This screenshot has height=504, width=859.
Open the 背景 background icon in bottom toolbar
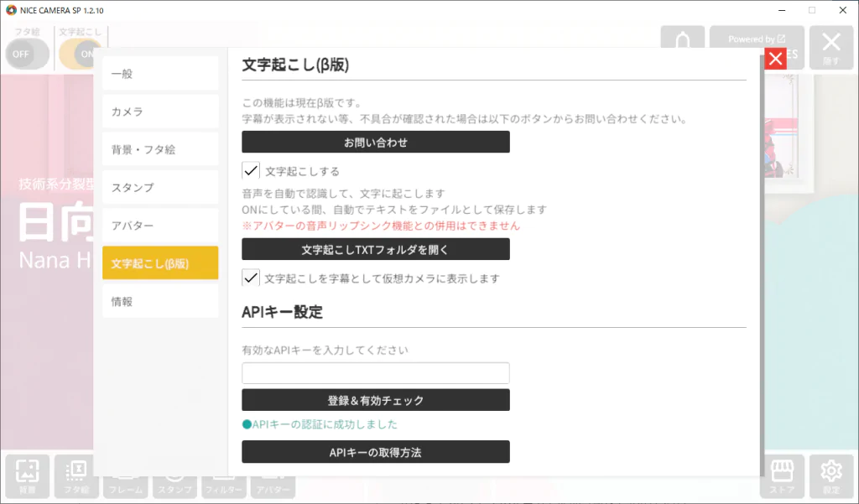(28, 475)
